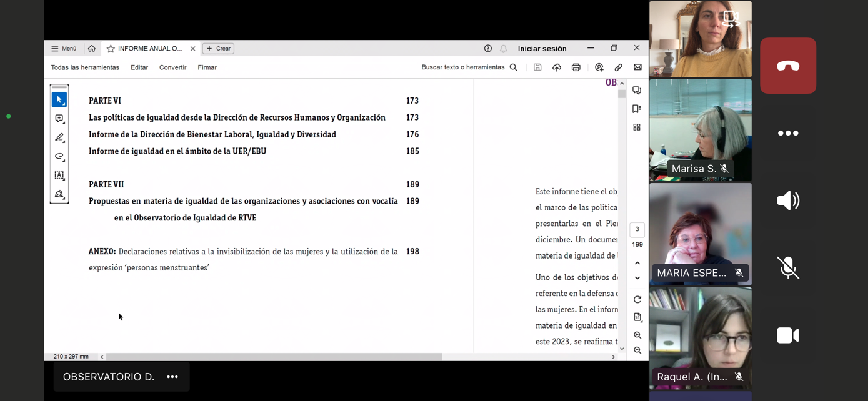Zoom out with magnifier minus
868x401 pixels.
[637, 350]
